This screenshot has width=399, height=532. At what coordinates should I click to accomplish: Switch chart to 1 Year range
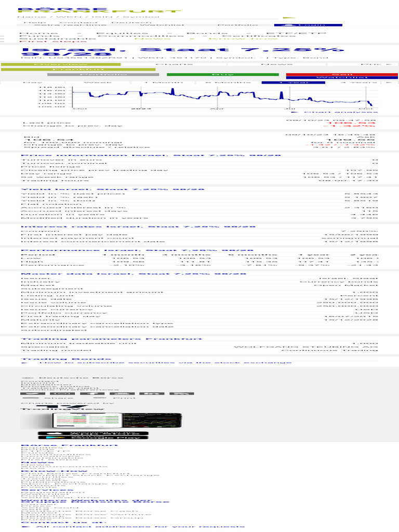pos(293,83)
